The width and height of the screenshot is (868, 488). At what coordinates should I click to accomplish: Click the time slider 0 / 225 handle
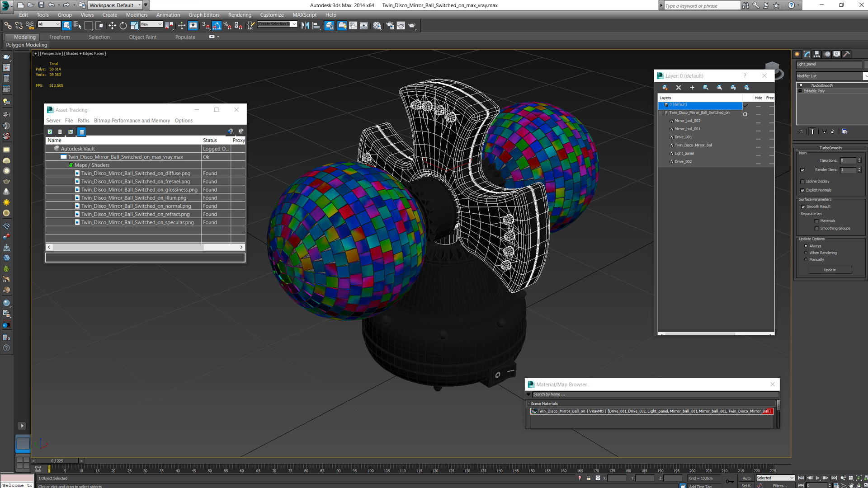pos(57,461)
